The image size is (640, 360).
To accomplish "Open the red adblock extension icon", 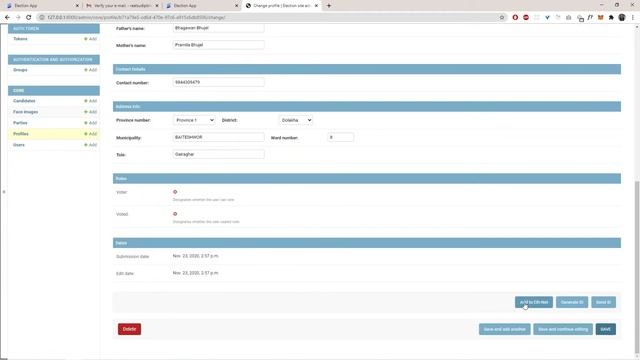I will [x=526, y=18].
